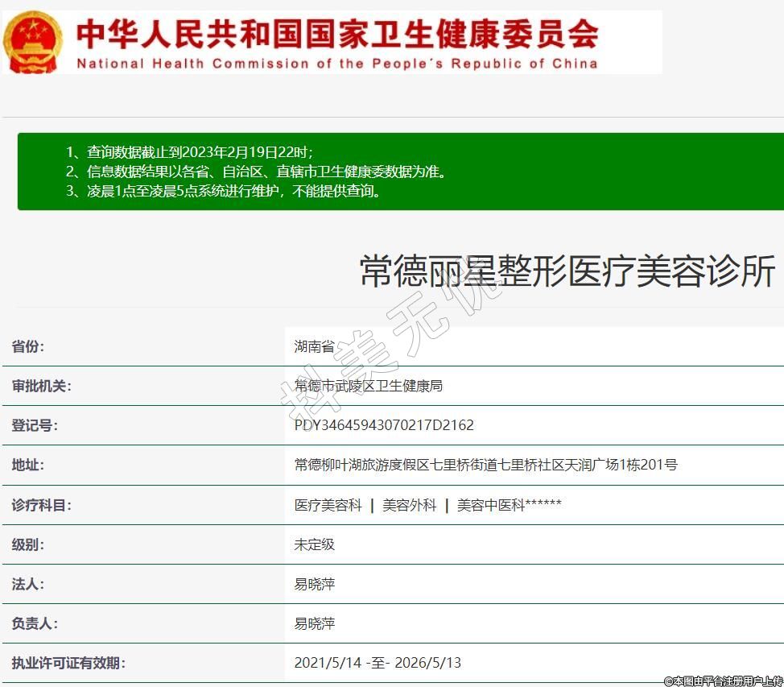The width and height of the screenshot is (784, 687).
Task: Click the Chinese National Health Commission title
Action: pos(337,32)
